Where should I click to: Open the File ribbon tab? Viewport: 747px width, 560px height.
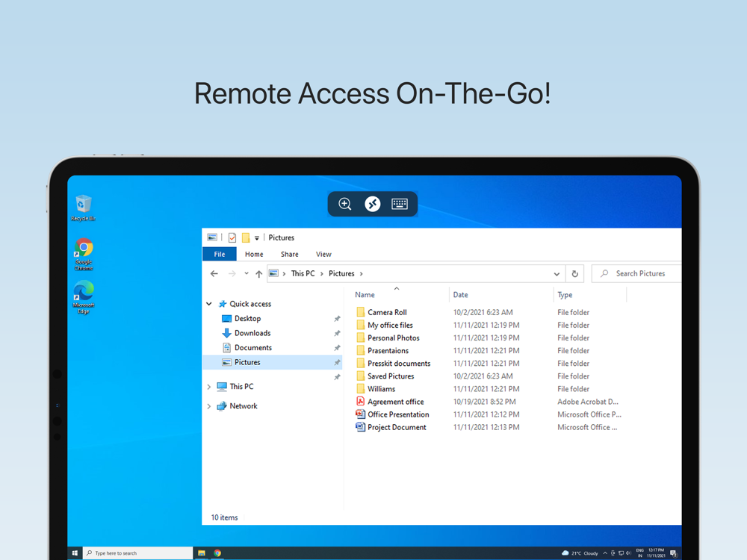[220, 255]
